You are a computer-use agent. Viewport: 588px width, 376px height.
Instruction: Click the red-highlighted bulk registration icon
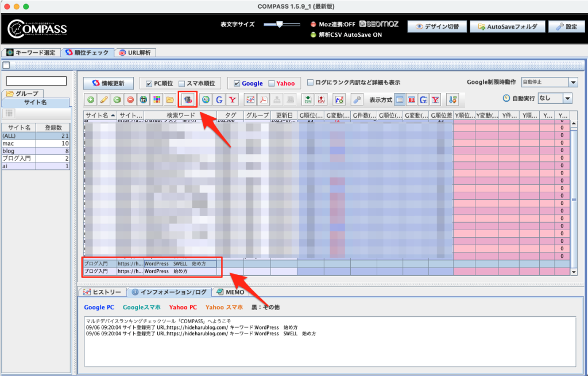(x=187, y=100)
